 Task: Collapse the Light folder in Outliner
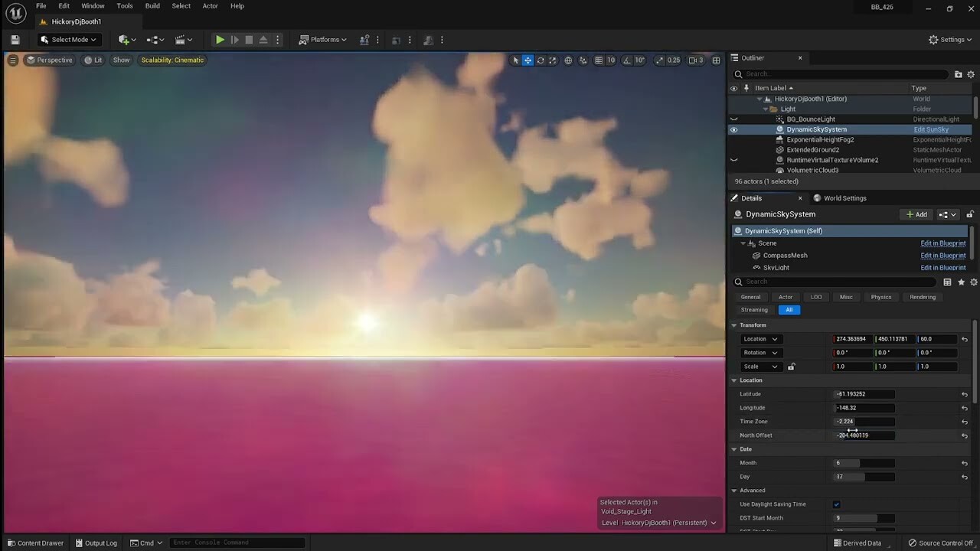[765, 109]
